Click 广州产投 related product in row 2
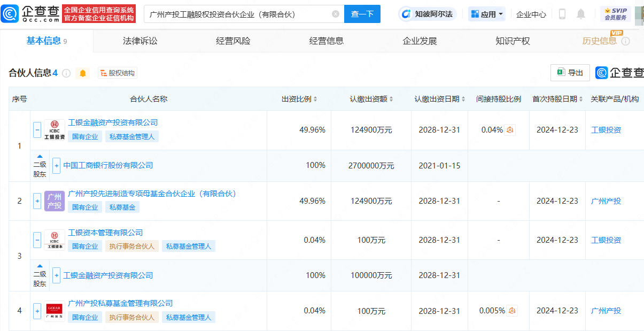644x331 pixels. point(606,201)
